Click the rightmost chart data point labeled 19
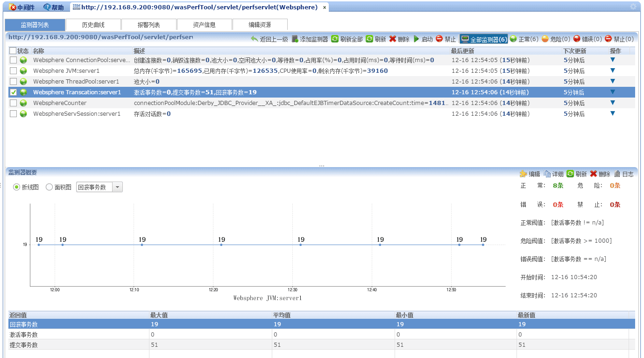Viewport: 644px width, 358px height. coord(483,245)
